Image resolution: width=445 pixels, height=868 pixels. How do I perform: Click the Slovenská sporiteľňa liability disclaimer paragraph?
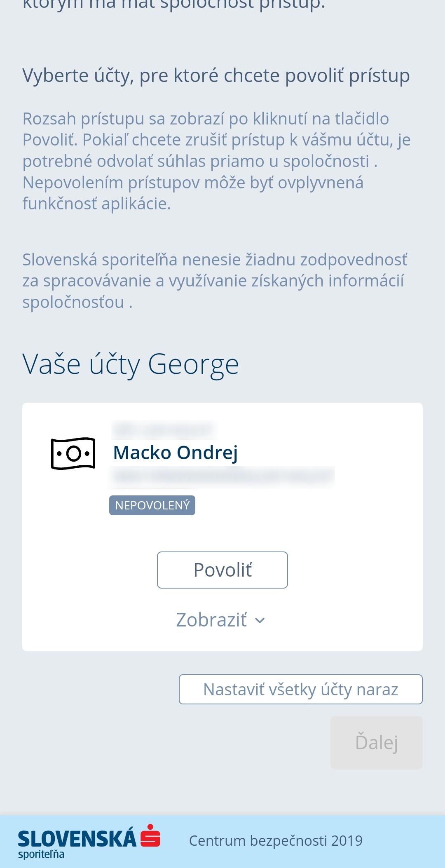coord(214,281)
